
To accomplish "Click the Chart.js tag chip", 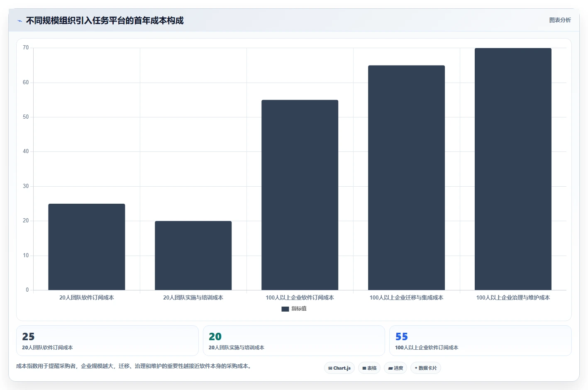I will pos(339,368).
